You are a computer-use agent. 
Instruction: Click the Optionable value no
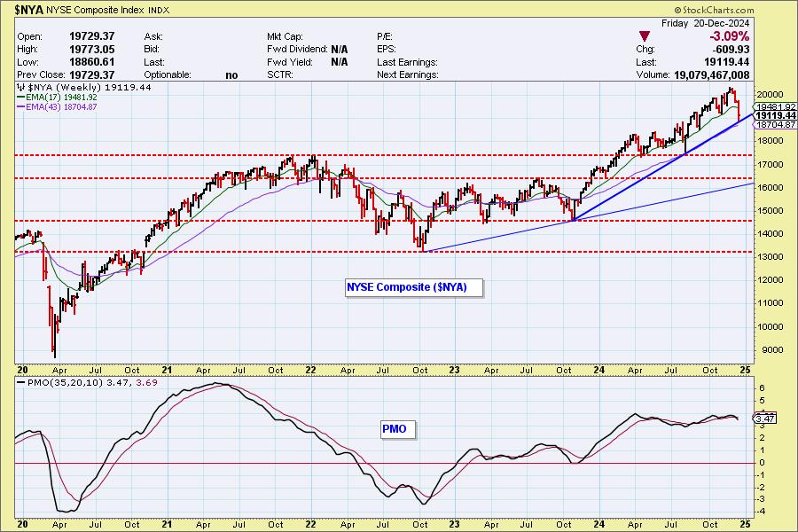[x=231, y=74]
